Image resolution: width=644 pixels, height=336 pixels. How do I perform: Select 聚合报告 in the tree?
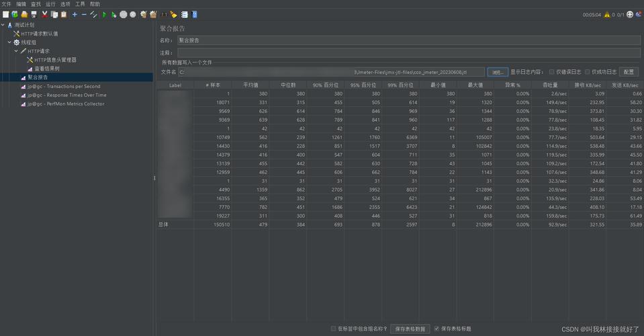click(x=38, y=77)
